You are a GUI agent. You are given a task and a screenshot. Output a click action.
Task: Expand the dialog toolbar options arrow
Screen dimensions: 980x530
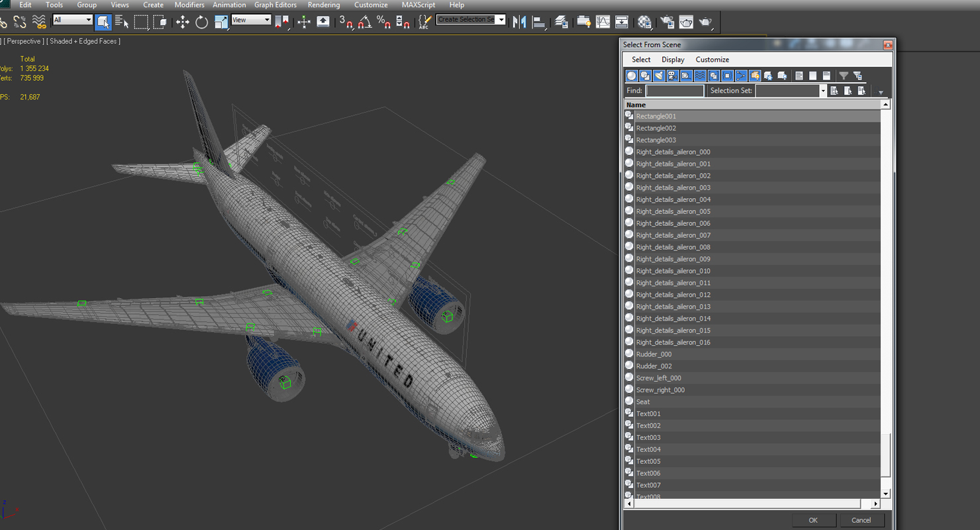(x=881, y=92)
